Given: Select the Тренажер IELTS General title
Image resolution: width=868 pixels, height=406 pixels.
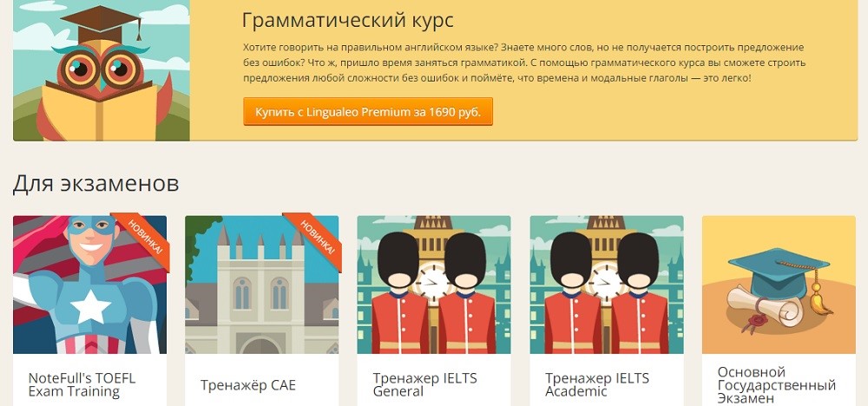Looking at the screenshot, I should coord(424,385).
